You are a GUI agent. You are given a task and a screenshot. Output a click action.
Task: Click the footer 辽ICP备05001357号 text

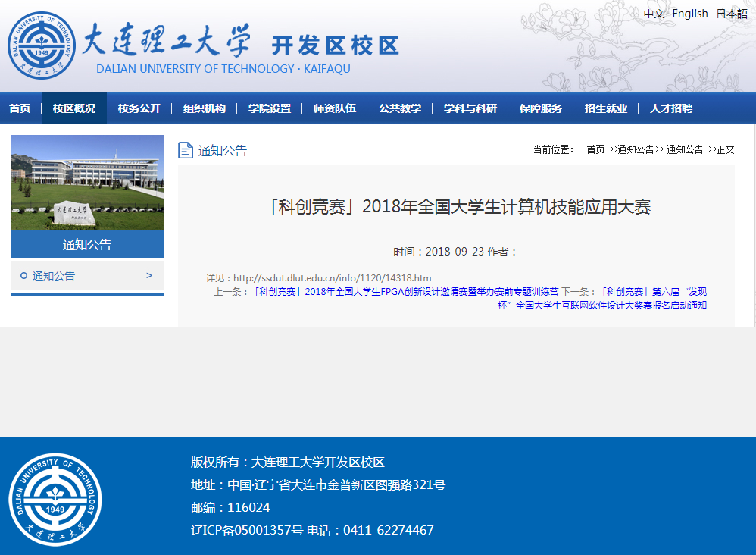[x=247, y=530]
